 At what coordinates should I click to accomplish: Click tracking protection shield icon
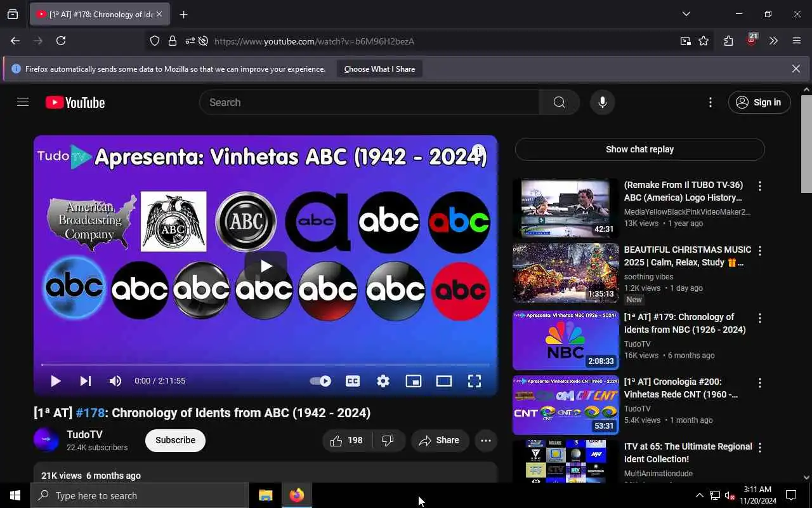click(155, 41)
